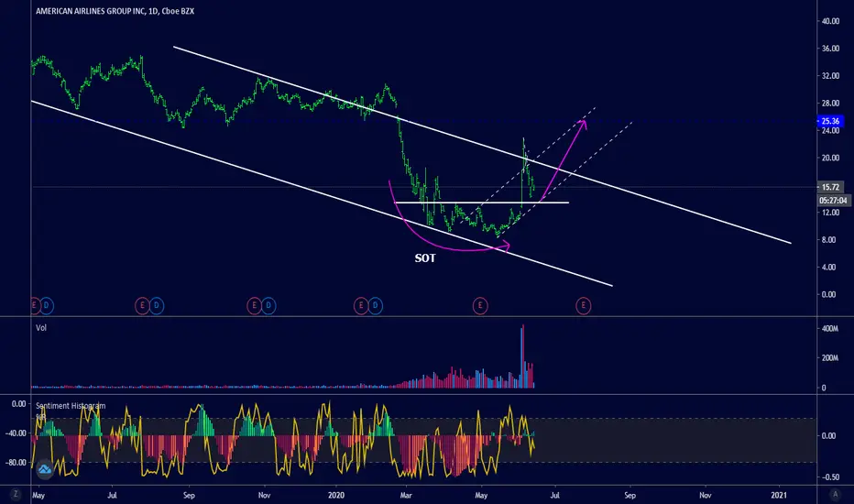Select the Sentiment Histogram indicator label
Screen dimensions: 854x504
click(71, 406)
